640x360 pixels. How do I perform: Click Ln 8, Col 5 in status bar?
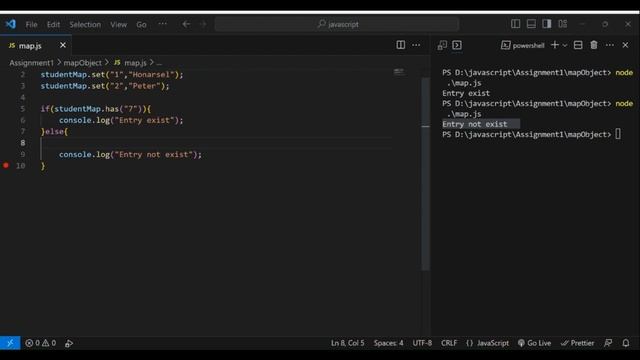coord(348,343)
